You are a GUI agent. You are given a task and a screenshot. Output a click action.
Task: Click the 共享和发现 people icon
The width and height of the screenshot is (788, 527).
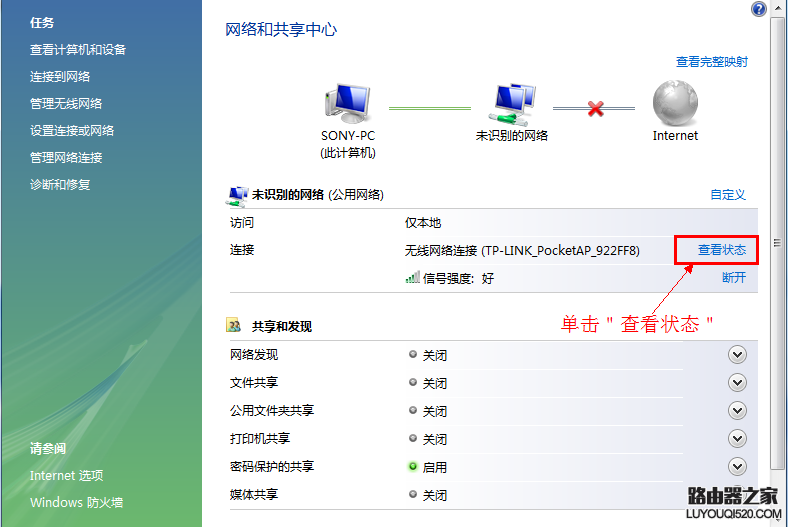pos(234,326)
